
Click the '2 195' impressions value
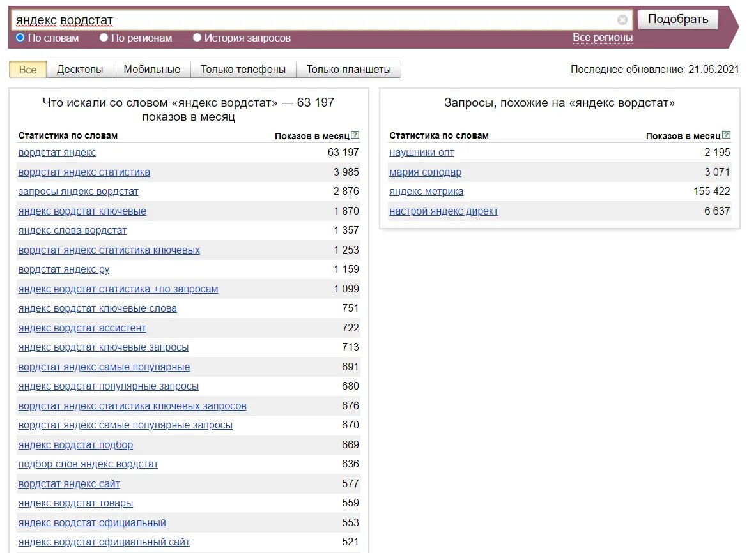pyautogui.click(x=717, y=153)
